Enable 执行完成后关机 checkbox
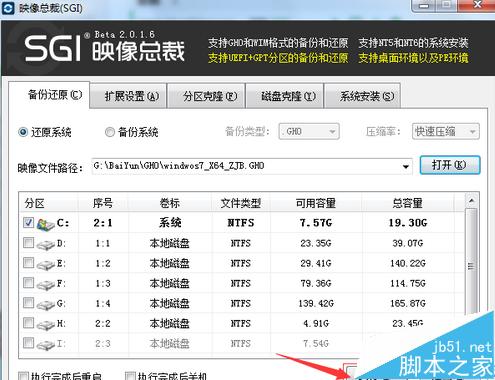 click(x=130, y=376)
